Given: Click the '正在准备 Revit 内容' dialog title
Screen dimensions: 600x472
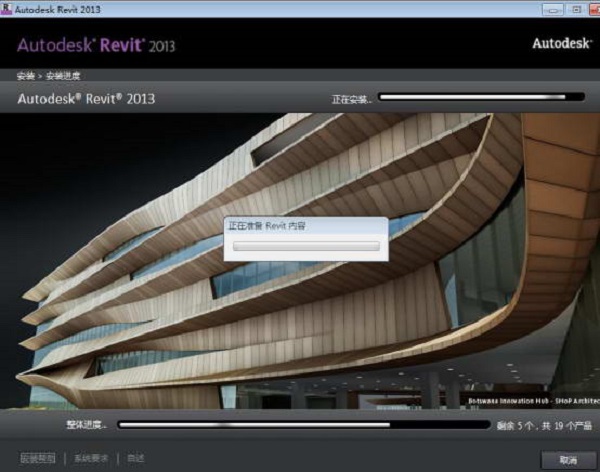Looking at the screenshot, I should [x=267, y=226].
